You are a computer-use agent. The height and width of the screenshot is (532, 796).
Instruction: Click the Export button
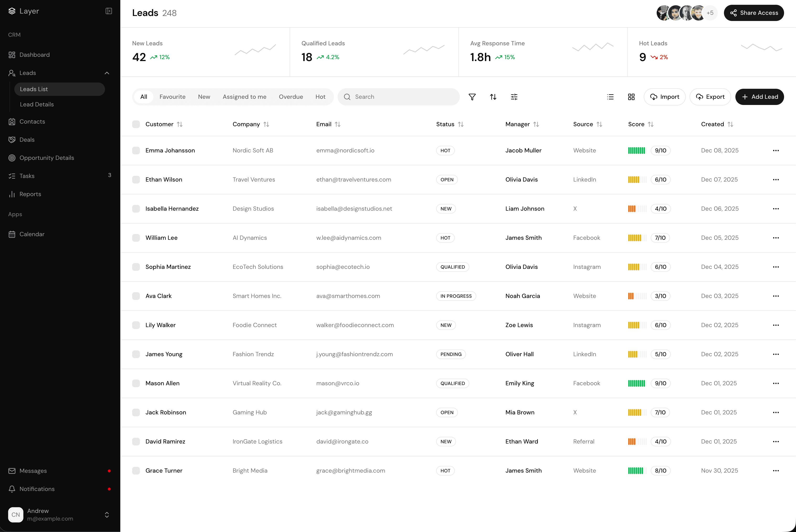[710, 97]
